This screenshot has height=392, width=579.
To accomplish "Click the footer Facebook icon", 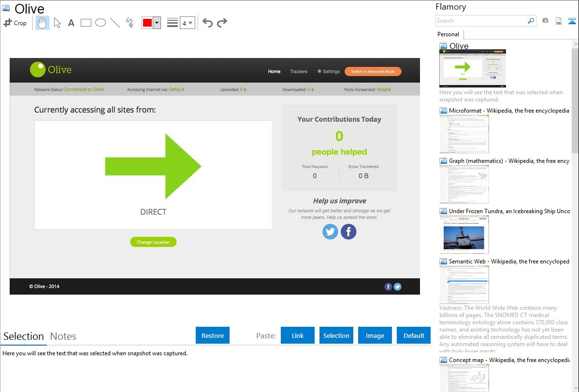I will (388, 287).
